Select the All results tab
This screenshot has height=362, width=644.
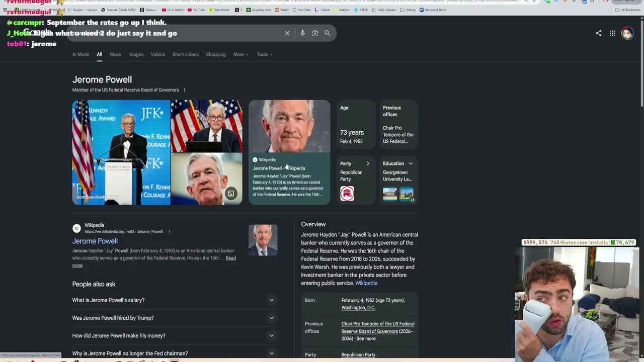(x=99, y=54)
